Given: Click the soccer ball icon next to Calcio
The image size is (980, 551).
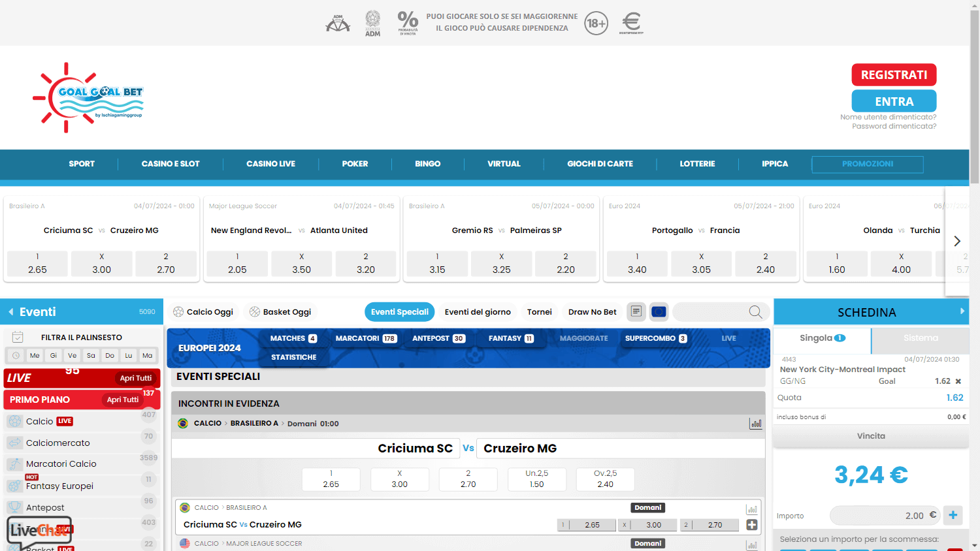Looking at the screenshot, I should pyautogui.click(x=14, y=422).
